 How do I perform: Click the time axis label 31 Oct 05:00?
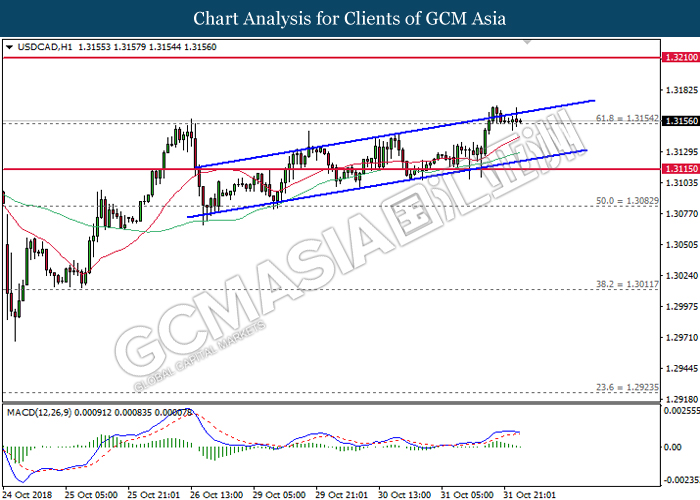coord(467,495)
